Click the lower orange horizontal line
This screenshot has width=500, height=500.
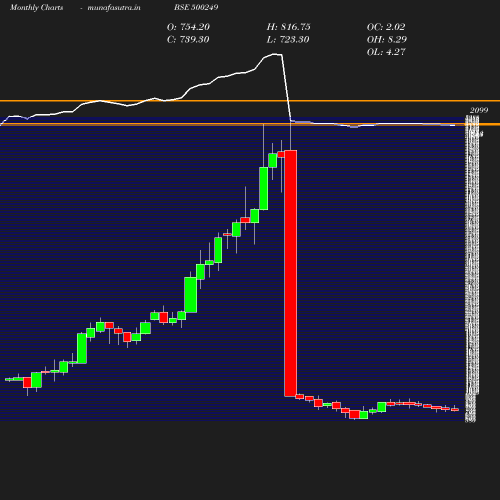point(250,124)
